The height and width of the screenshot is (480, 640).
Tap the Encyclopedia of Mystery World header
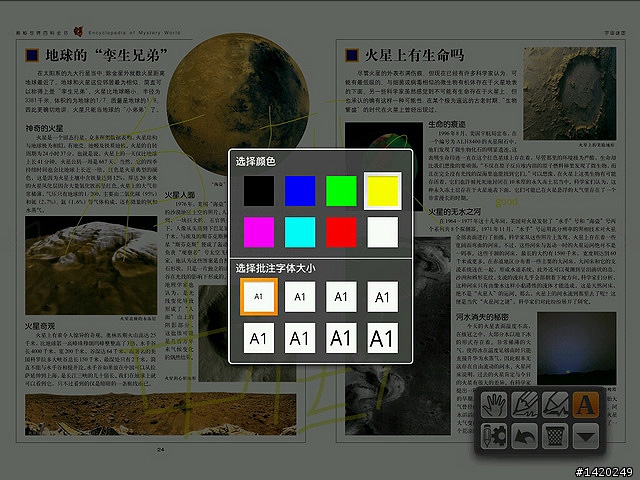pos(134,33)
